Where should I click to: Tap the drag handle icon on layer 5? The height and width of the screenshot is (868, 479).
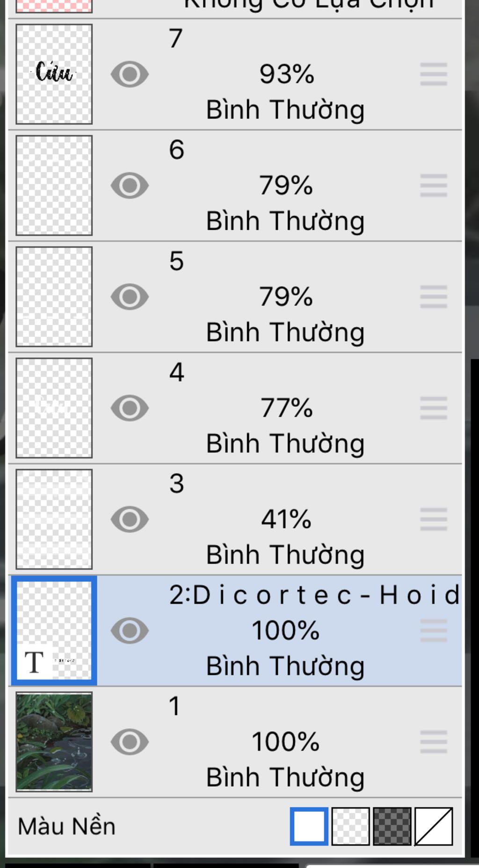click(434, 297)
